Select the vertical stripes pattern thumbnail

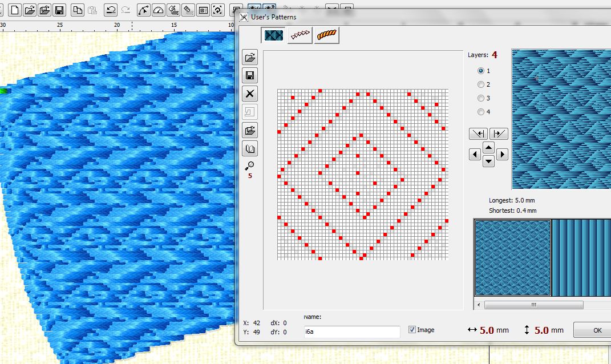(581, 258)
